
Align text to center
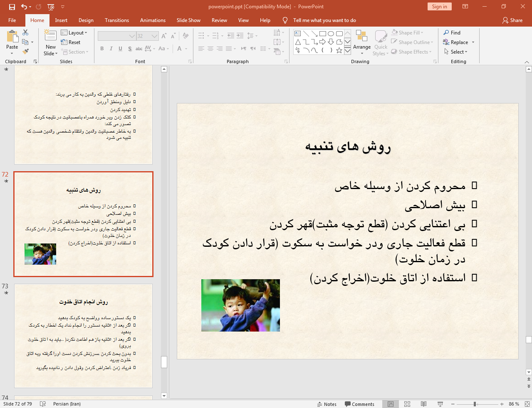click(x=210, y=49)
